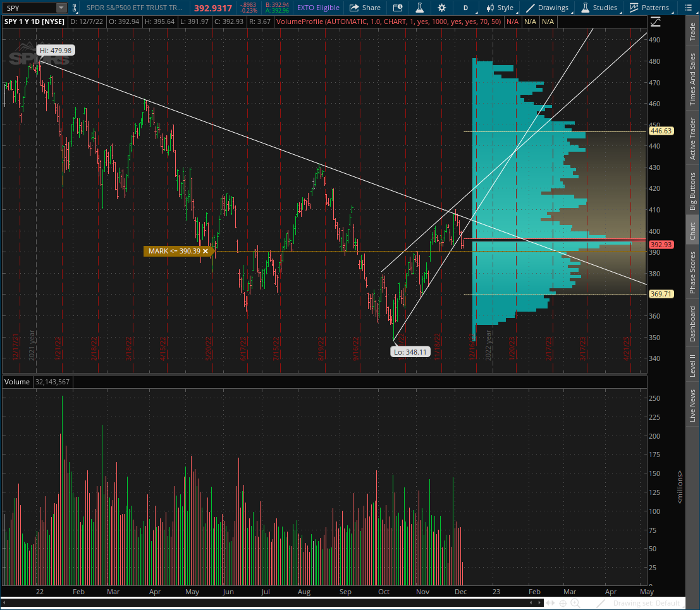Open the Dashboard side tab

692,324
